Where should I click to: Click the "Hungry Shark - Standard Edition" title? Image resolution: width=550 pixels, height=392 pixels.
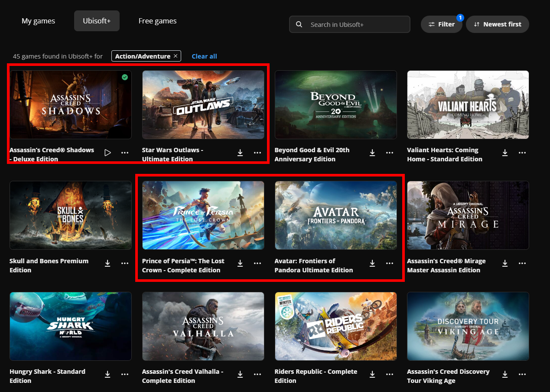coord(47,376)
